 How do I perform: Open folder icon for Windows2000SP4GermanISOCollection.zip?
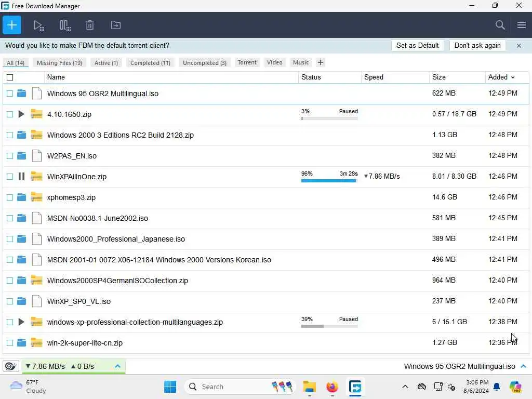(x=21, y=280)
